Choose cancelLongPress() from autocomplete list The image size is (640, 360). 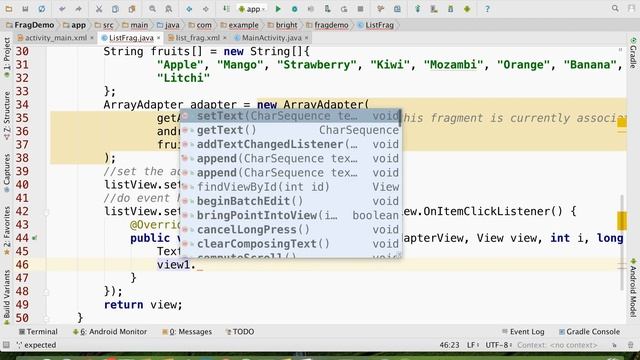[290, 230]
